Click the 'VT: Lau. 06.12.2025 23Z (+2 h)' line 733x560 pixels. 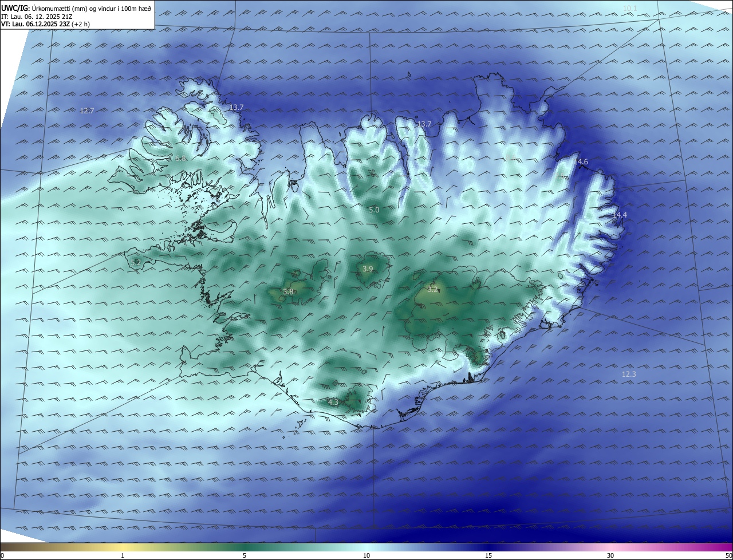pos(45,24)
